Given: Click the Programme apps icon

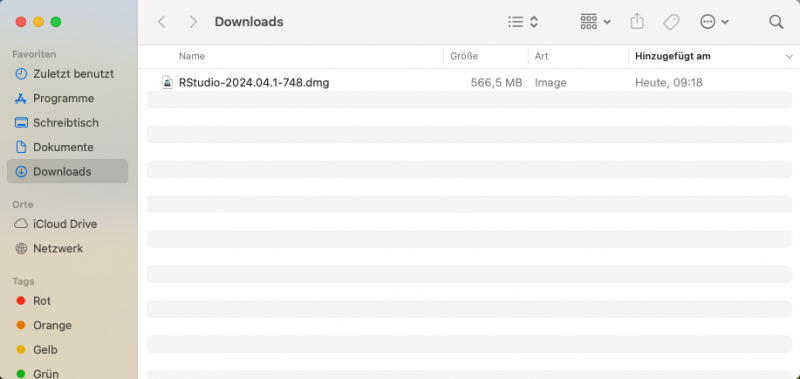Looking at the screenshot, I should click(21, 98).
